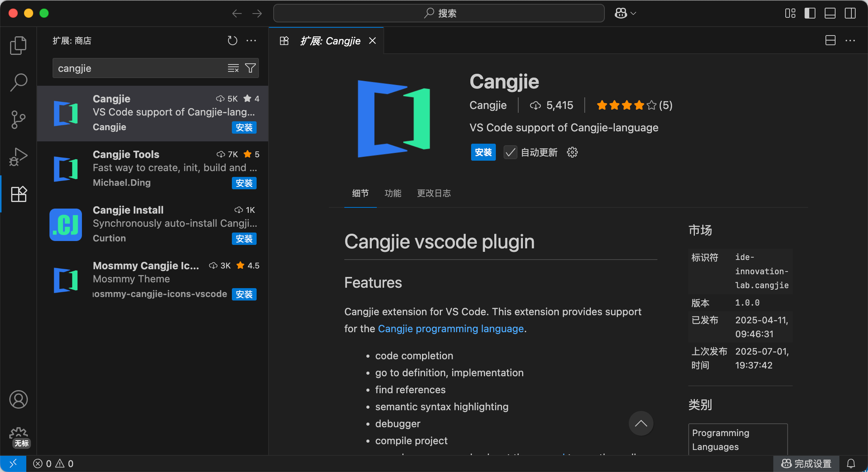Open the 更改日志 tab
The height and width of the screenshot is (472, 868).
[434, 193]
